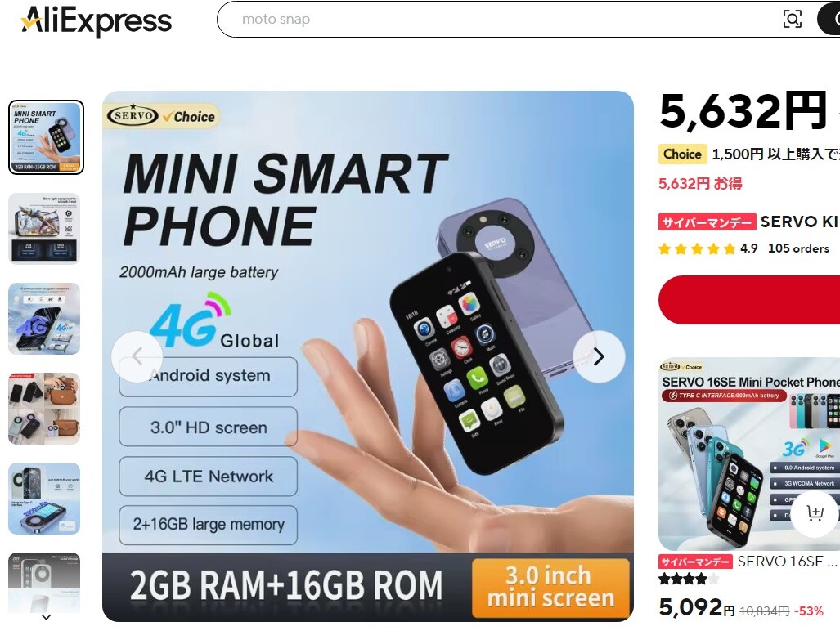Click the yellow Choice badge near price

coord(682,154)
